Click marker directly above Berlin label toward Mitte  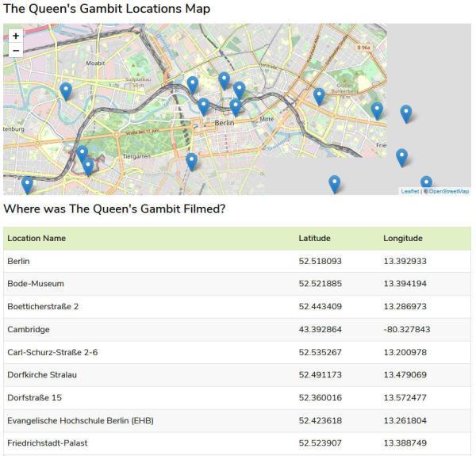[x=236, y=107]
